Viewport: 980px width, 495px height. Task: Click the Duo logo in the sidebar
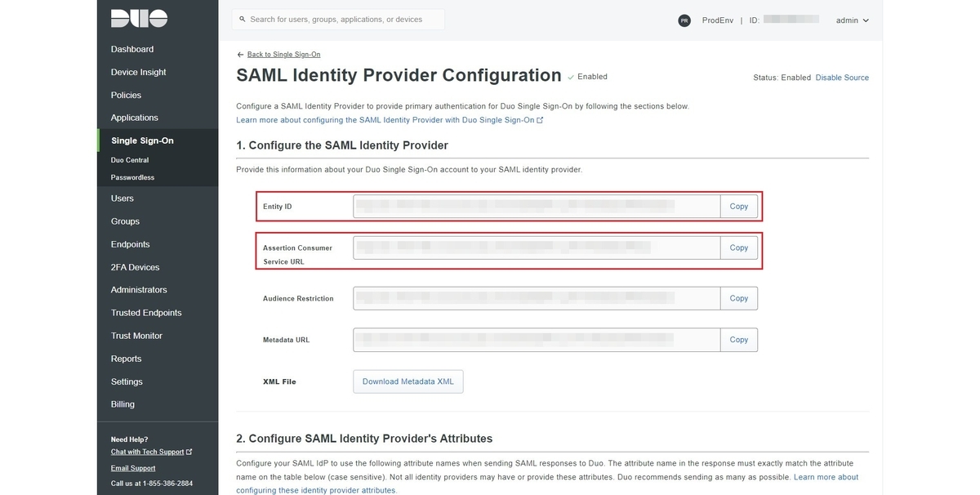pos(139,19)
